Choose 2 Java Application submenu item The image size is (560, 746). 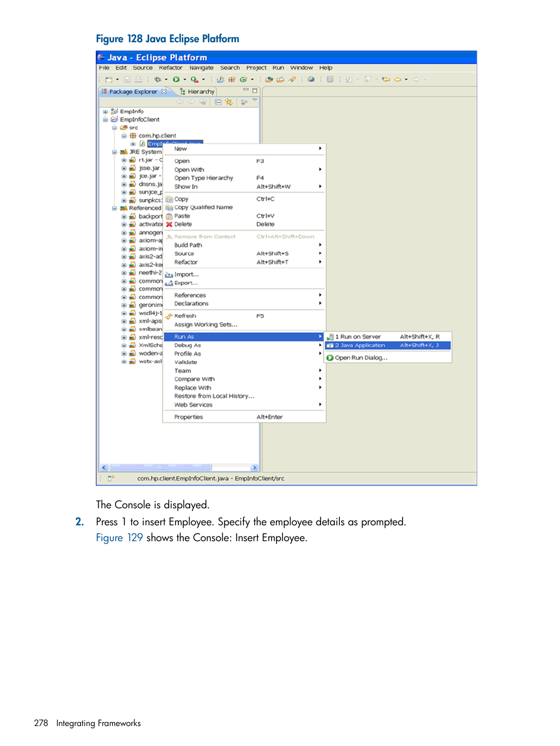point(388,346)
